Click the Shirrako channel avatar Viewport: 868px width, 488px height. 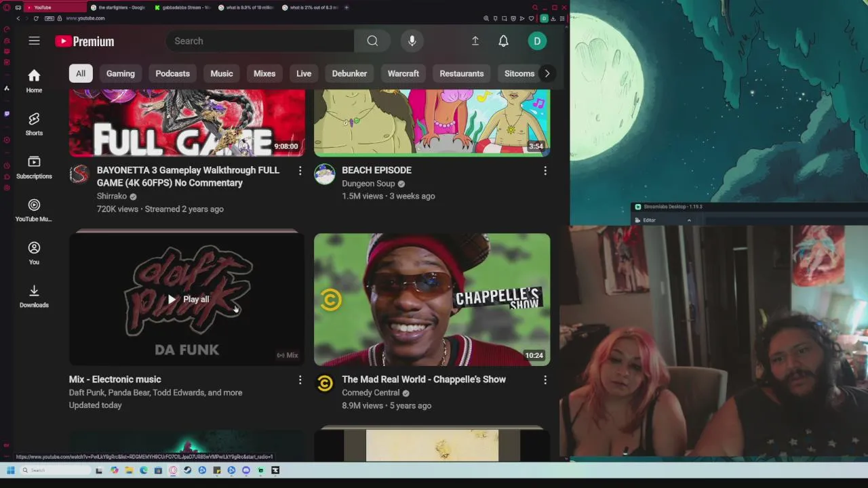coord(79,174)
